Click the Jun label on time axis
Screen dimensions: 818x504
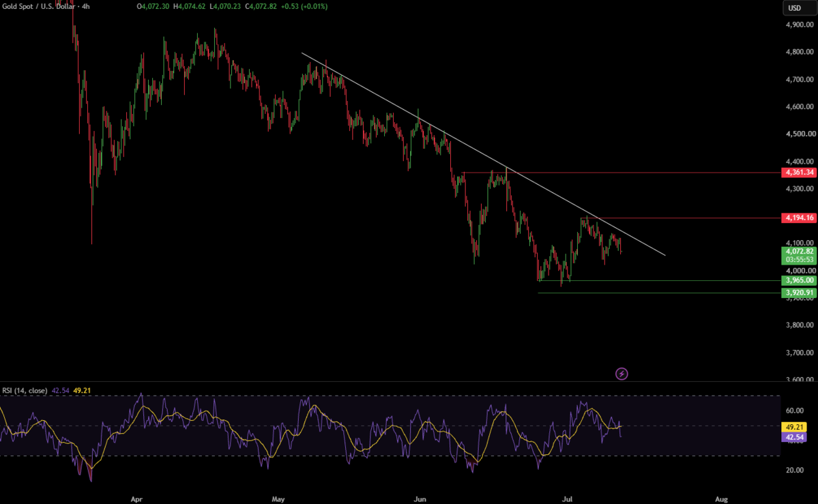click(420, 499)
